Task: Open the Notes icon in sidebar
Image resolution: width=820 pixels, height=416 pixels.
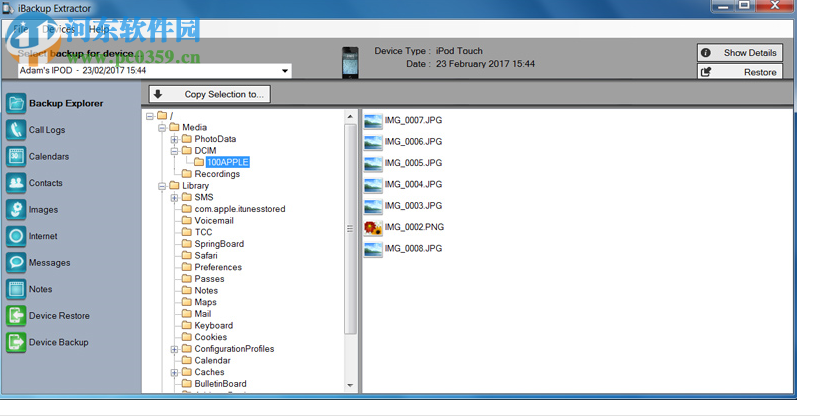Action: point(16,289)
